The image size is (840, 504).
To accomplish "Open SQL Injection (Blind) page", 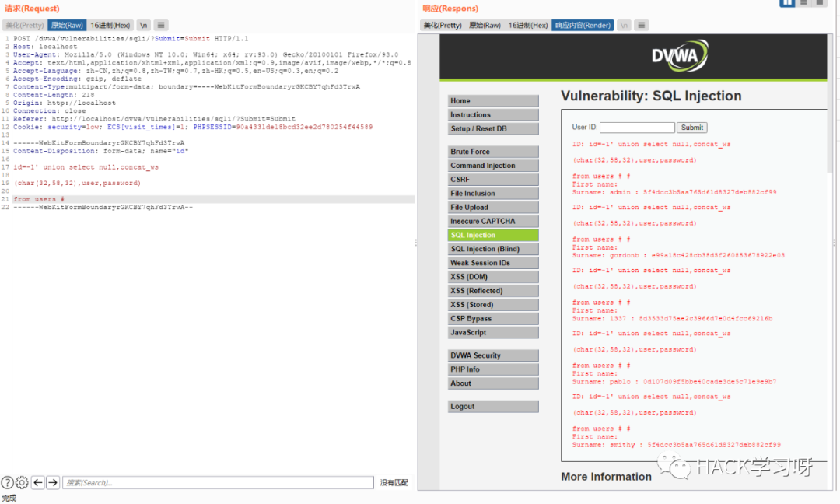I will pyautogui.click(x=493, y=249).
